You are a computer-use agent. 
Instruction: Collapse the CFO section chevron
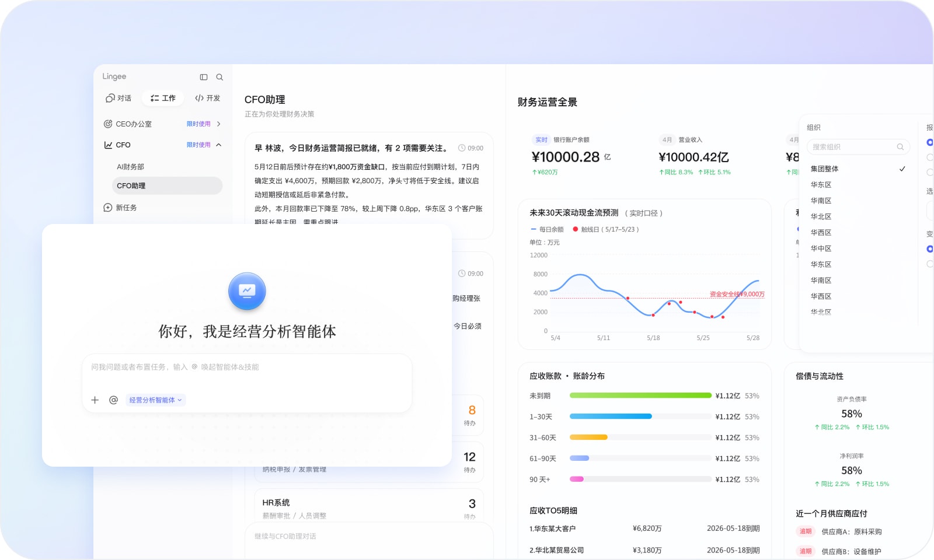(x=219, y=145)
